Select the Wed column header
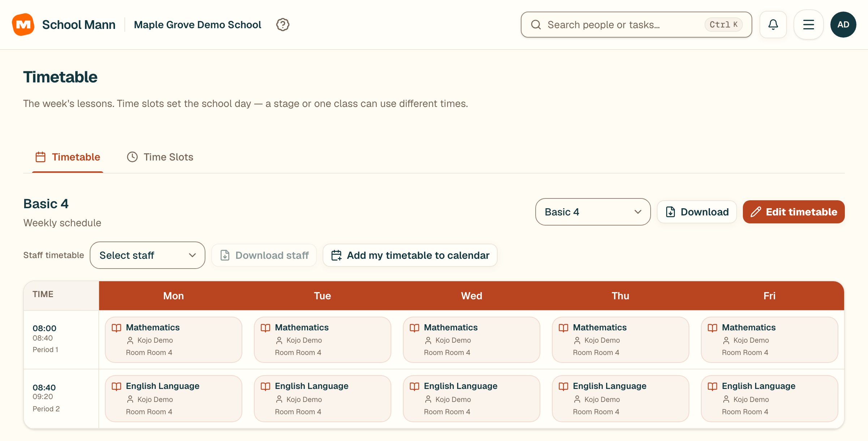This screenshot has width=868, height=441. 472,296
